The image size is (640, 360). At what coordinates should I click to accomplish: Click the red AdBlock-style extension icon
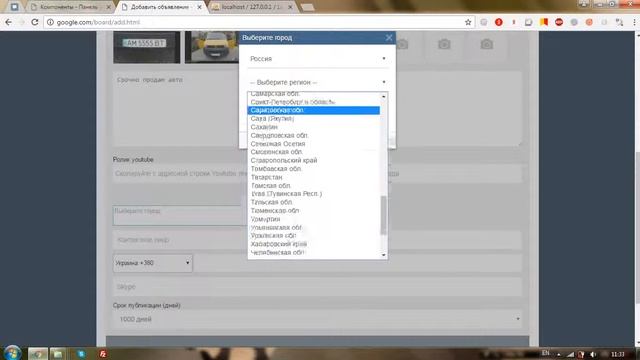[x=559, y=22]
